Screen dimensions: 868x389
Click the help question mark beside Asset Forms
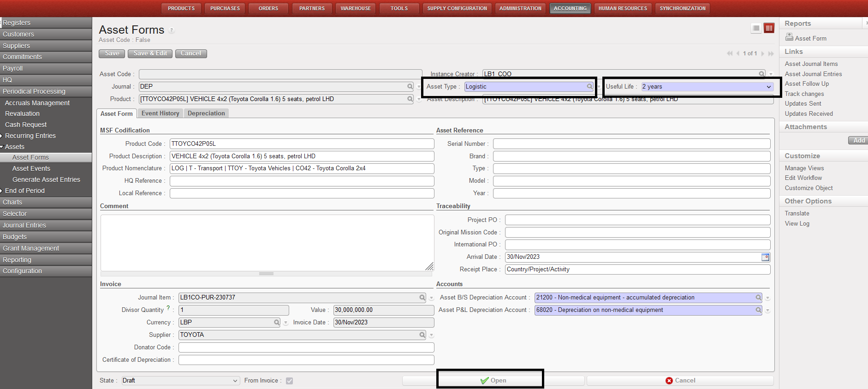tap(172, 30)
